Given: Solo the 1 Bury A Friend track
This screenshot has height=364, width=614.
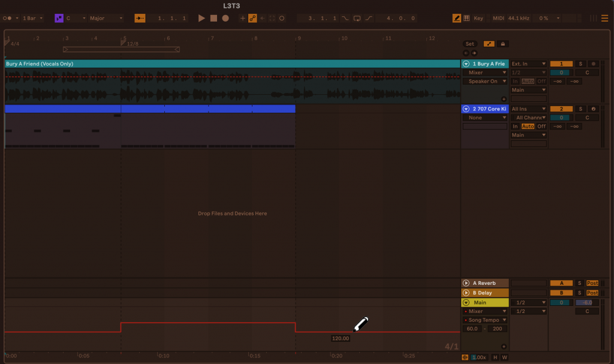Looking at the screenshot, I should point(580,64).
